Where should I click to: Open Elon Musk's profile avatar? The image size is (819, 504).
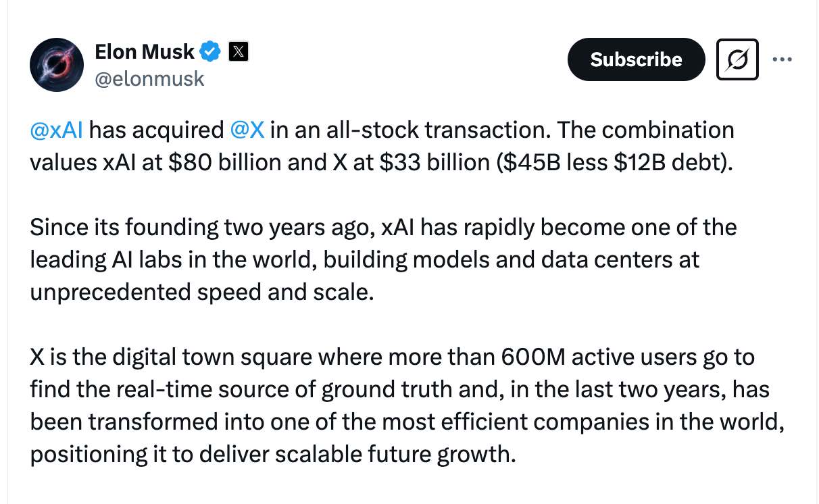56,66
